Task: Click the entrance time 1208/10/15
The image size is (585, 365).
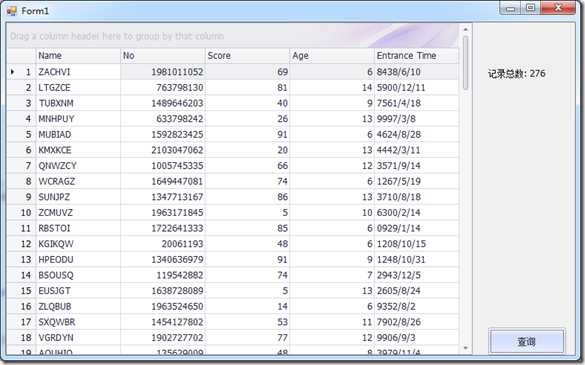Action: (x=417, y=244)
